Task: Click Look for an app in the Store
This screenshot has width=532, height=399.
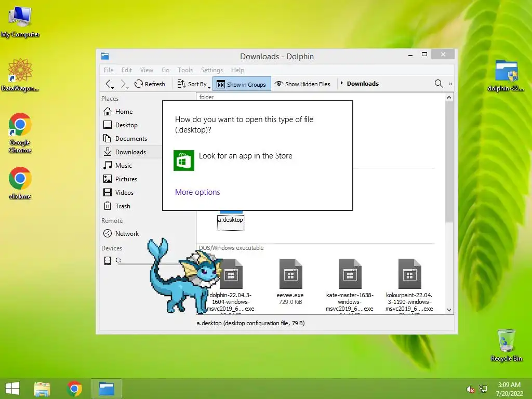Action: 245,156
